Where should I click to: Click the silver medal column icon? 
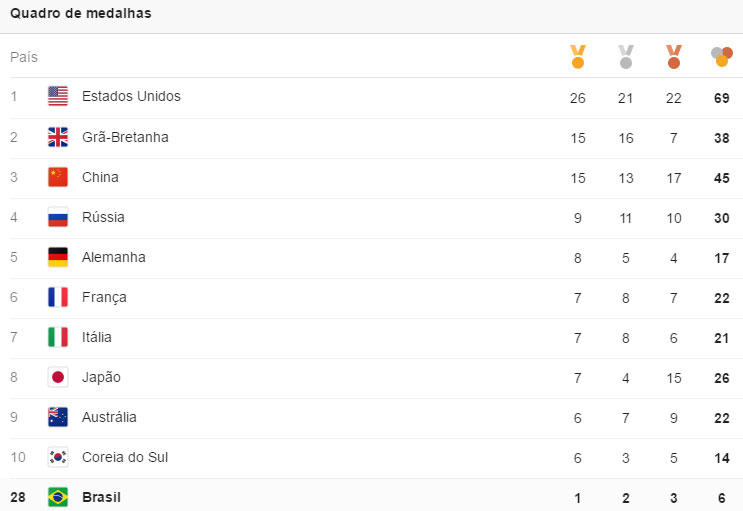(626, 56)
